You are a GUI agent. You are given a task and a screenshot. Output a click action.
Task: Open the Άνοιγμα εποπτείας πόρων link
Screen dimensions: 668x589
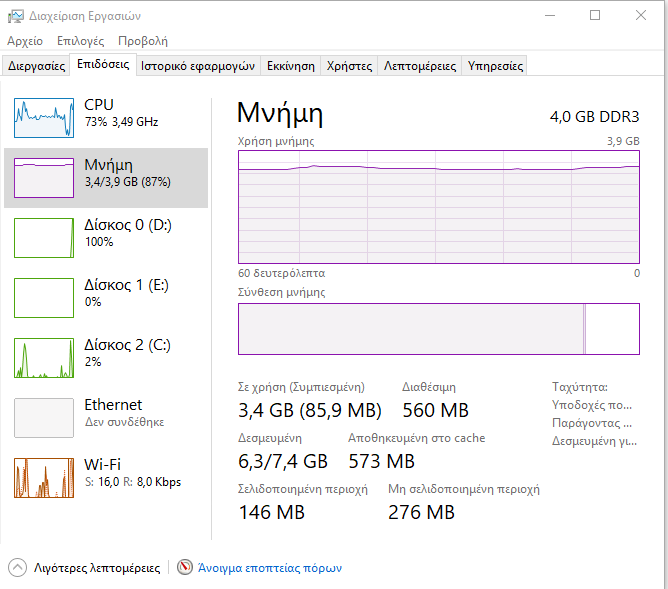click(270, 568)
